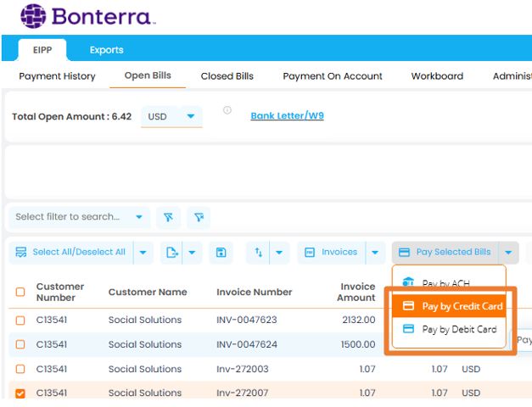Click the Pay Selected Bills button
532x407 pixels.
tap(445, 253)
